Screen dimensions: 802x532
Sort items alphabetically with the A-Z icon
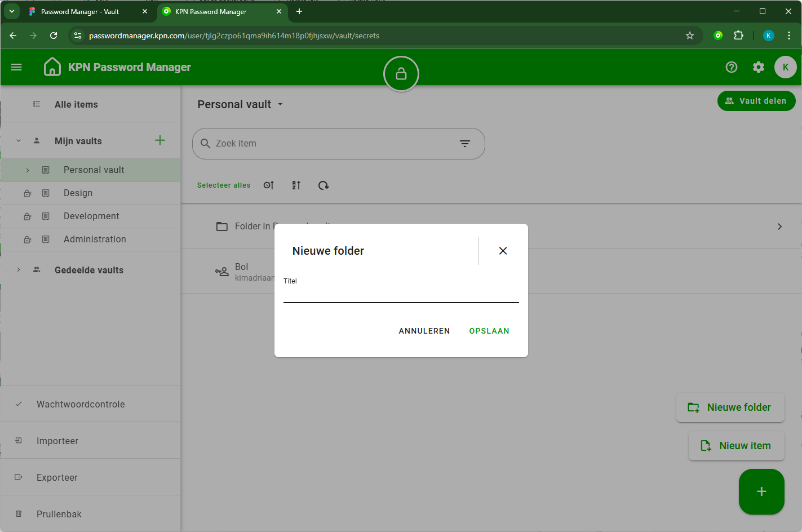(296, 185)
